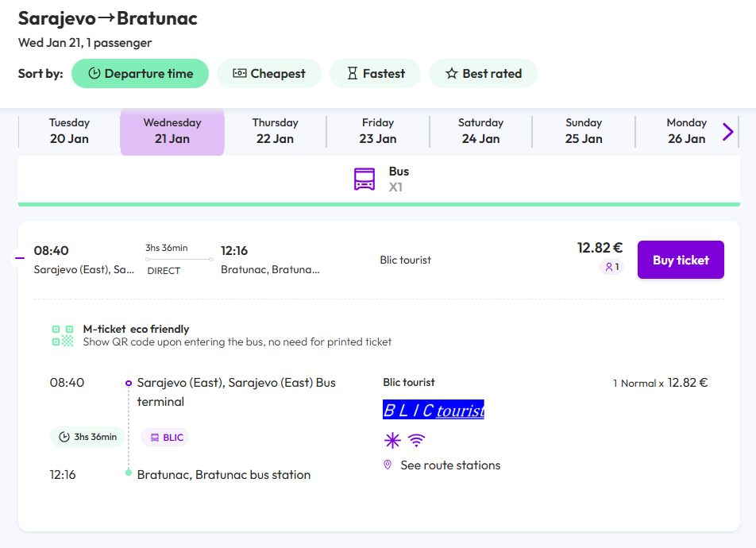Sort results by Cheapest
The image size is (756, 548).
pos(269,73)
